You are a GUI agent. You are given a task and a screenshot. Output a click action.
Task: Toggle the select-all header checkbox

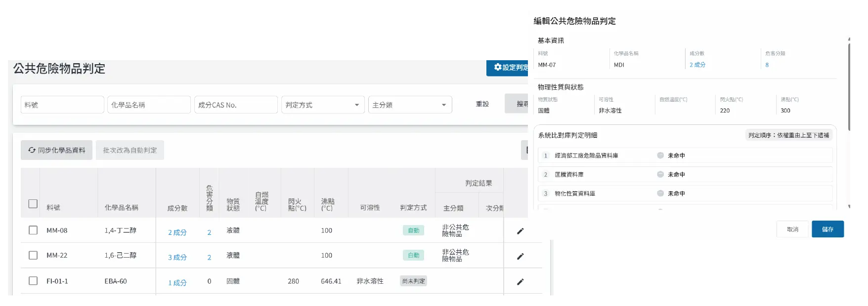tap(33, 203)
